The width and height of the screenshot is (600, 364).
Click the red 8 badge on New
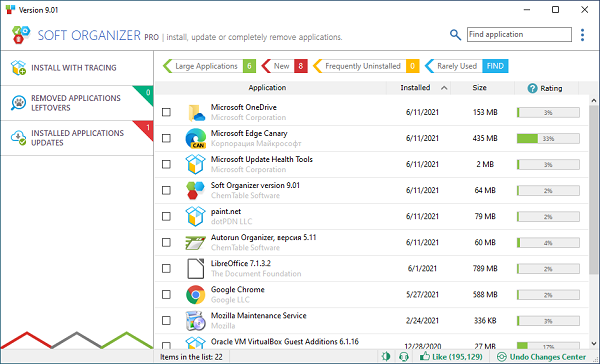(x=301, y=66)
